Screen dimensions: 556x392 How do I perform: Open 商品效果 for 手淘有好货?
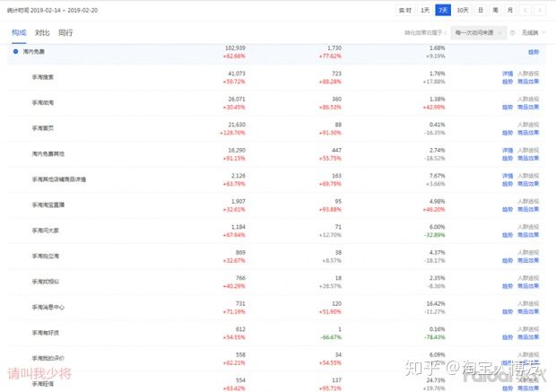(528, 337)
